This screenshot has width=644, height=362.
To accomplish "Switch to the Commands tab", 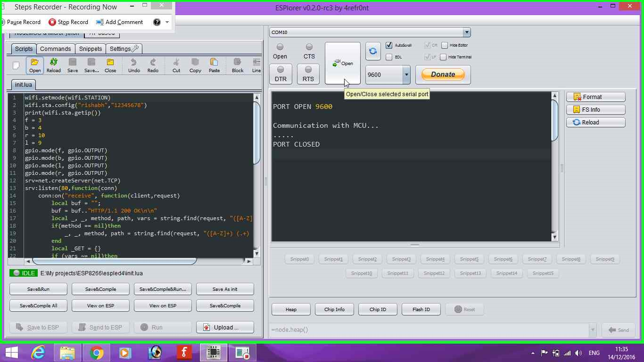I will click(x=55, y=49).
